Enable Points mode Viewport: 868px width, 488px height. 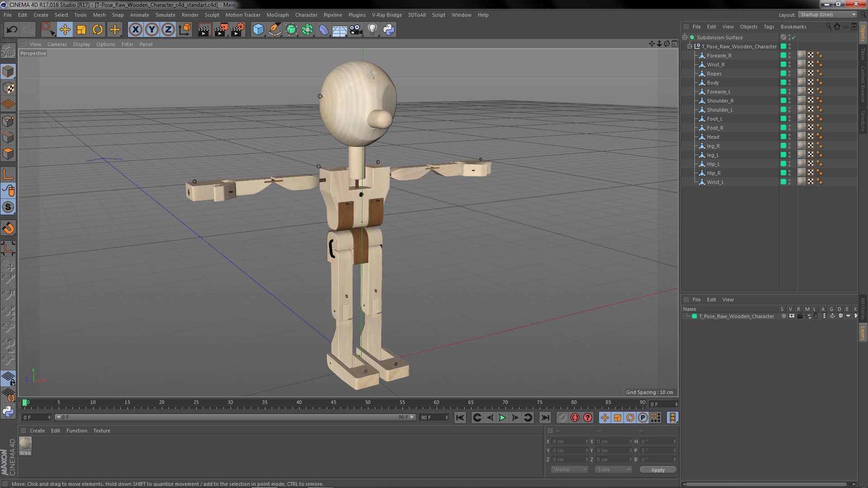click(x=8, y=121)
